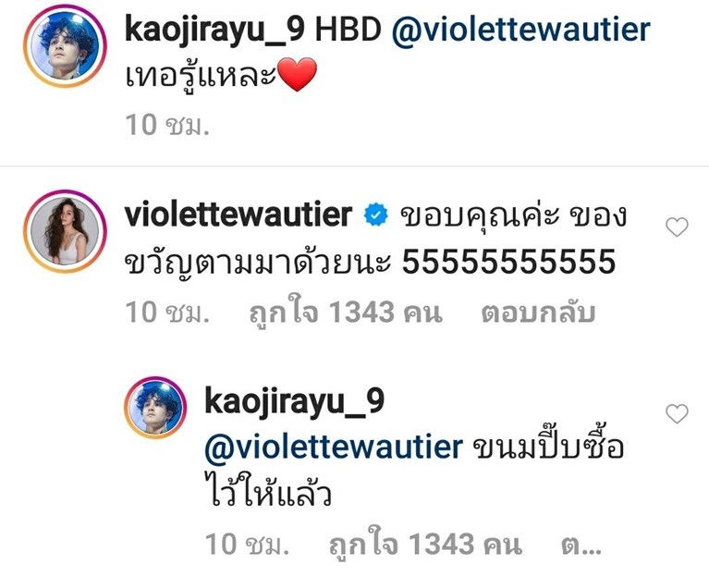Like kaojirayu_9's reply with heart icon
Screen dimensions: 709x588
click(677, 413)
